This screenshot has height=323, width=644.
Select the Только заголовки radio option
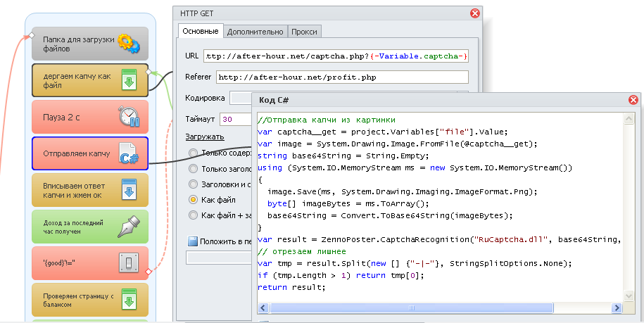(x=193, y=169)
